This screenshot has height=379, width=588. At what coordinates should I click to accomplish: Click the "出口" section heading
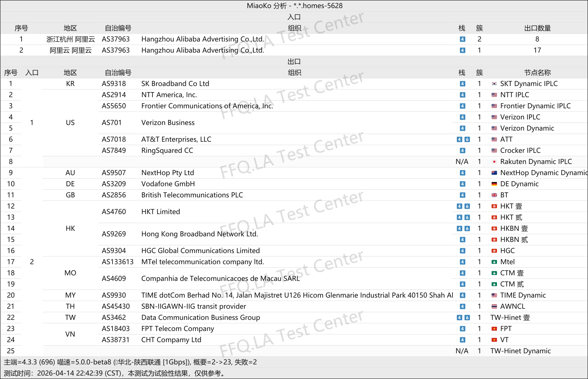tap(294, 61)
